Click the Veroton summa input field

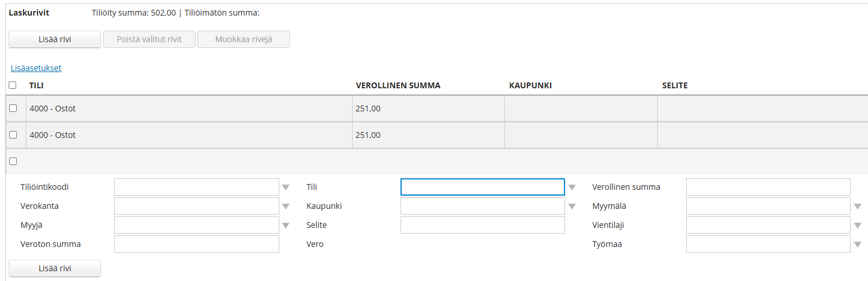197,244
